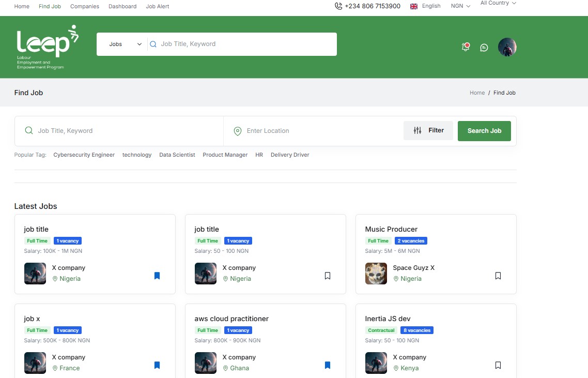Image resolution: width=588 pixels, height=378 pixels.
Task: Open the chat messages icon
Action: (484, 47)
